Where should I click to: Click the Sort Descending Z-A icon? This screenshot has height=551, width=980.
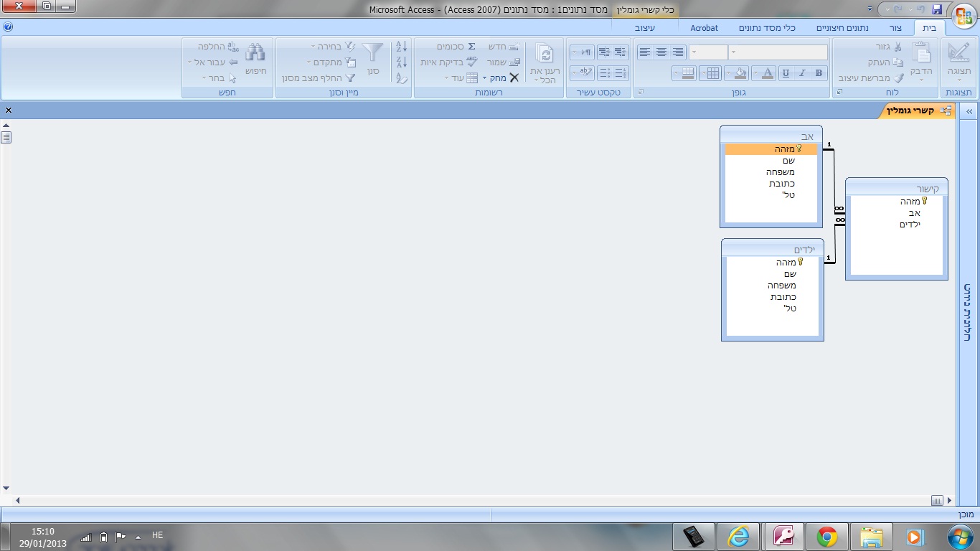pos(401,62)
